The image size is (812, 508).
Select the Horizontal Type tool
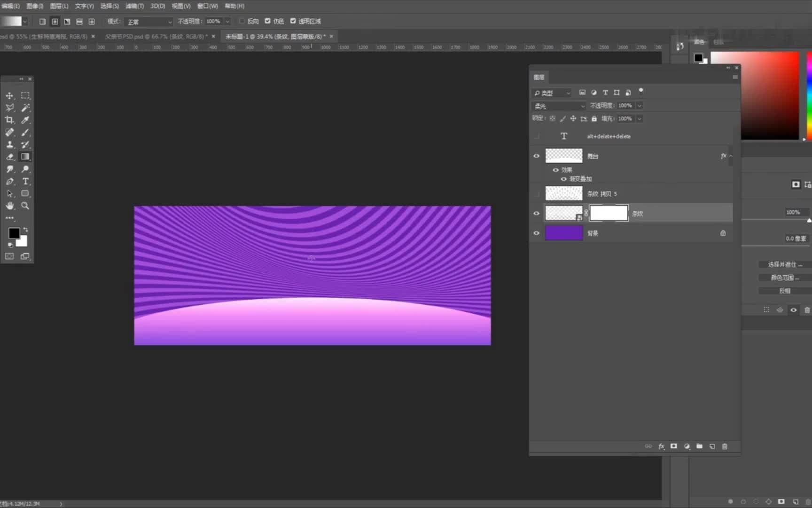tap(25, 181)
